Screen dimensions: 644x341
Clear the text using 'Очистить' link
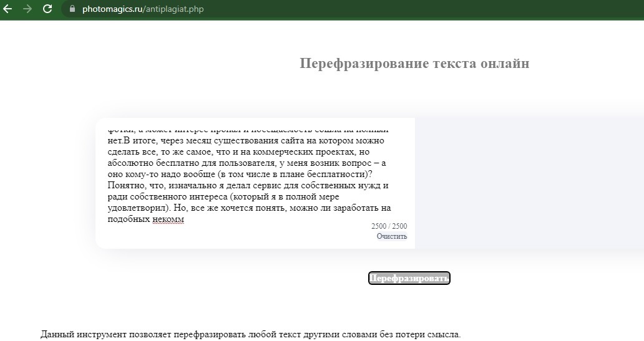[x=391, y=236]
